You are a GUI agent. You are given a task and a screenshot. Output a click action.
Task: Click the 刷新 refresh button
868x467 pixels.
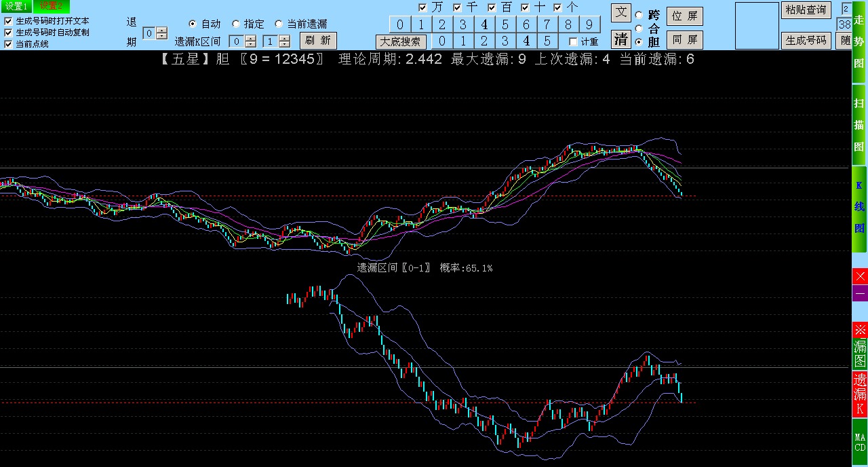tap(317, 41)
